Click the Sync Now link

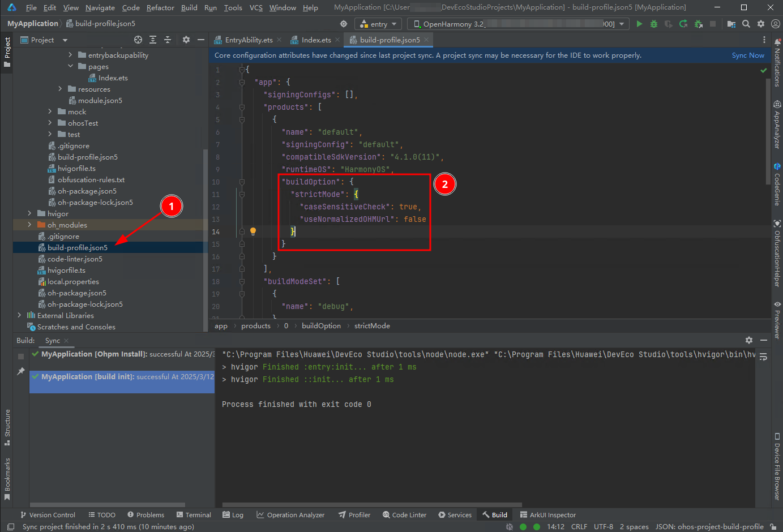(748, 55)
